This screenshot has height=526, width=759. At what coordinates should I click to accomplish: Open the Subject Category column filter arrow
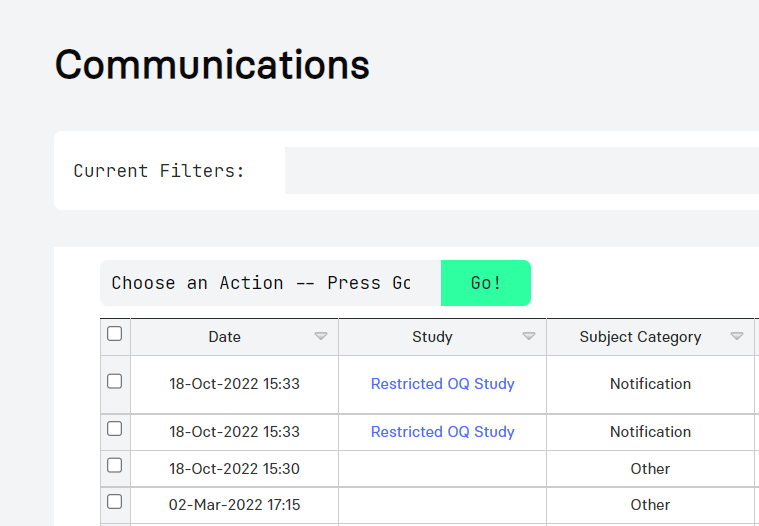coord(737,336)
